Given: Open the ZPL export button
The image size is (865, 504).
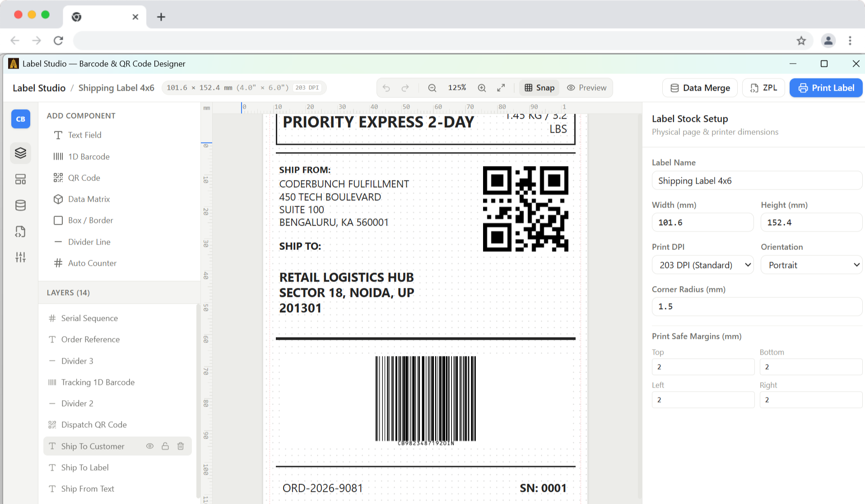Looking at the screenshot, I should click(763, 88).
